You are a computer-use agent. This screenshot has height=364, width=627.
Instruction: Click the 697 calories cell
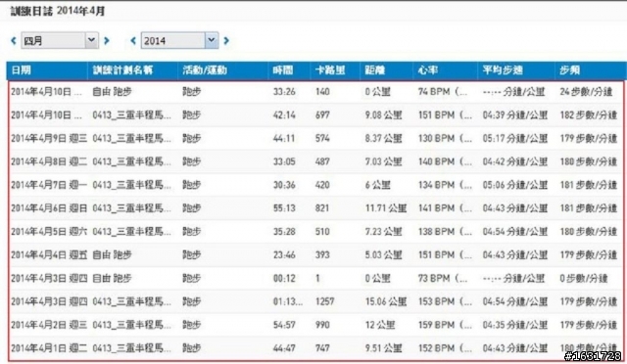coord(322,115)
